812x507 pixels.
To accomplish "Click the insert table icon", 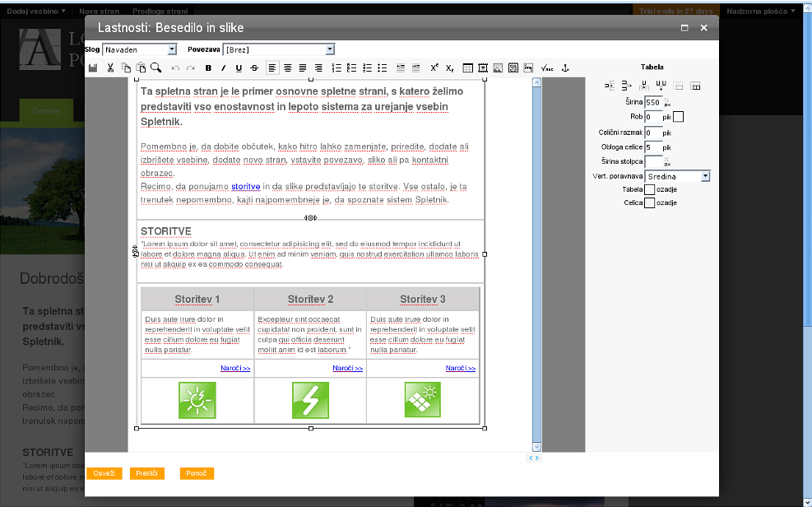I will (x=468, y=67).
